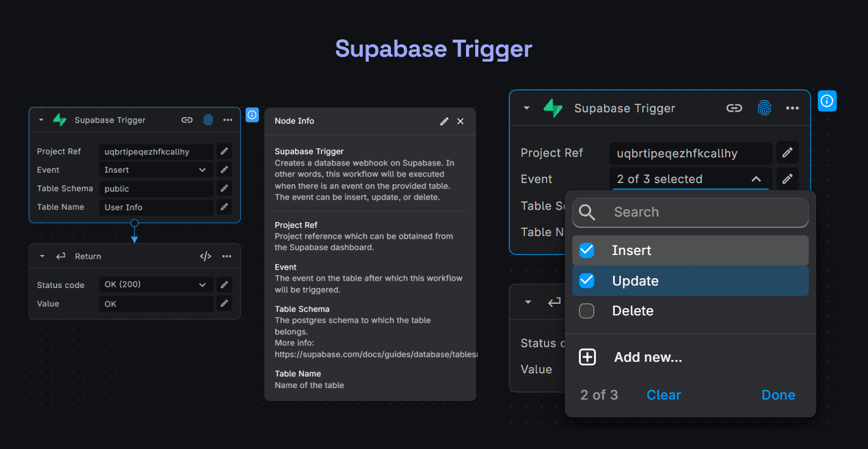The width and height of the screenshot is (868, 449).
Task: Click the Add new plus icon in the Event list
Action: click(586, 357)
